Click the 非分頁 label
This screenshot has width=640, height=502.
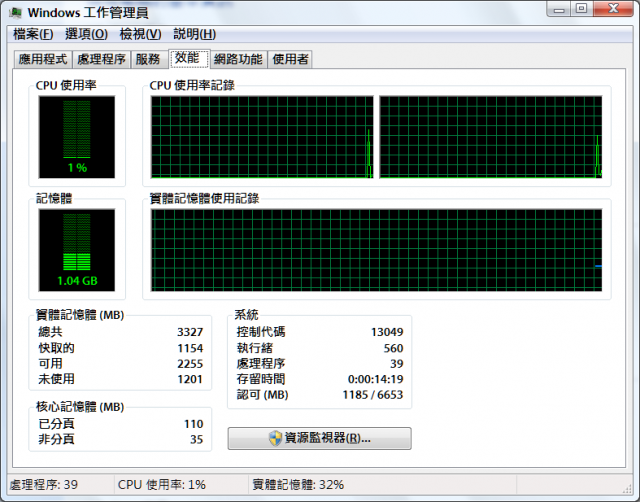coord(56,440)
